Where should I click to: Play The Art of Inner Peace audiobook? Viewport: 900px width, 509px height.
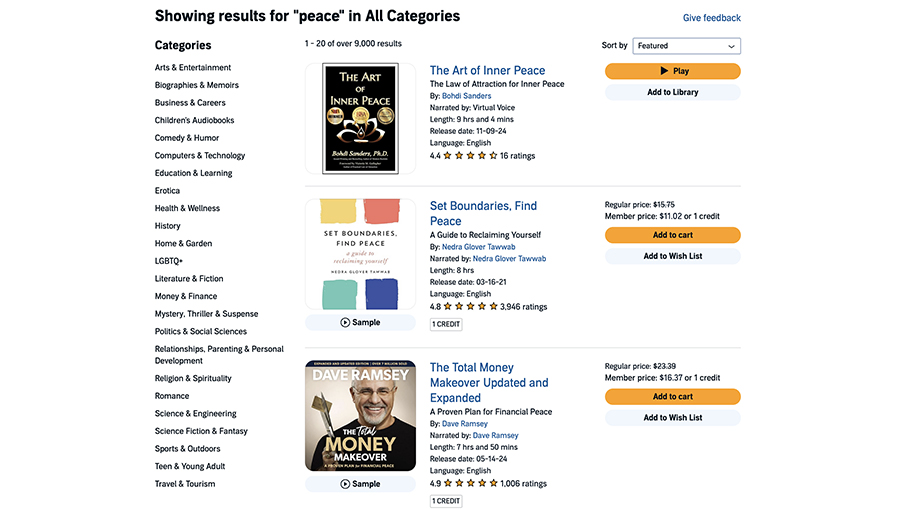[x=672, y=71]
